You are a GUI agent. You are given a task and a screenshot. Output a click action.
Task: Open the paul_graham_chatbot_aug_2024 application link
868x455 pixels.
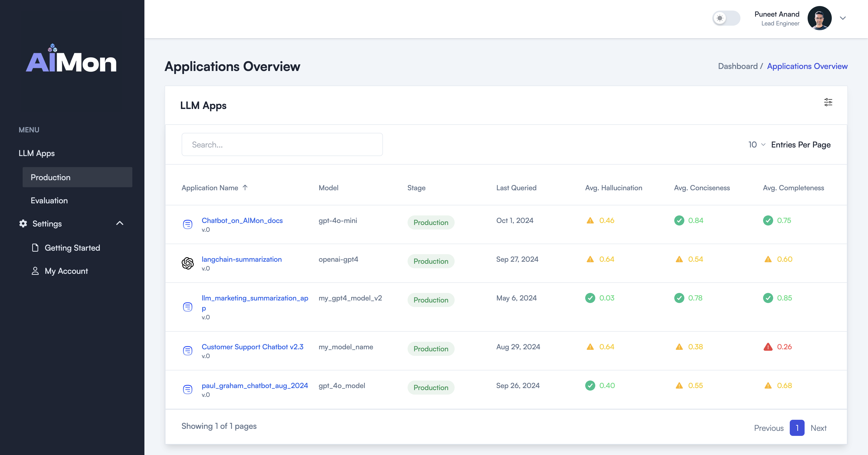(x=254, y=385)
